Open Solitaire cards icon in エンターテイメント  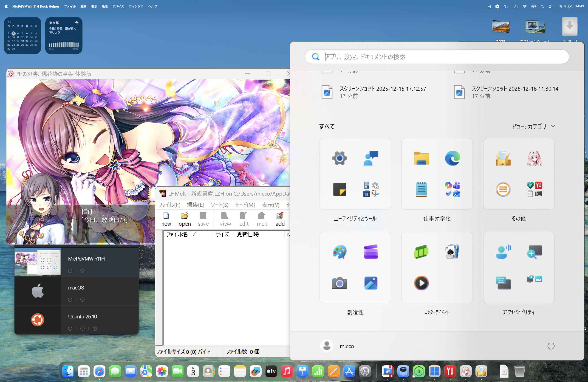click(x=452, y=252)
